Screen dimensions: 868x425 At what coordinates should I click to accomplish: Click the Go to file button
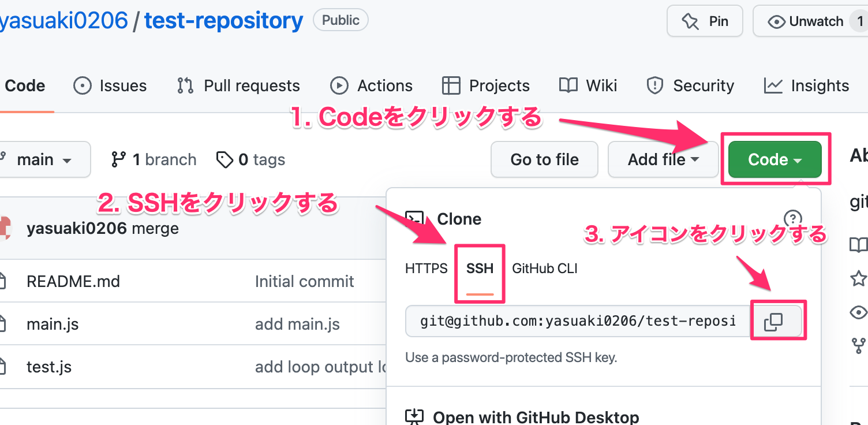click(x=544, y=159)
